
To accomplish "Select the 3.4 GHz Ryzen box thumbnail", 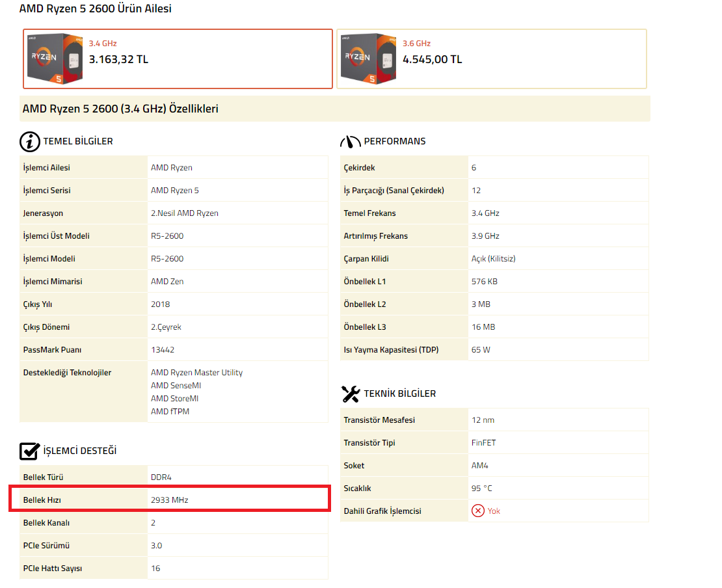I will tap(55, 59).
